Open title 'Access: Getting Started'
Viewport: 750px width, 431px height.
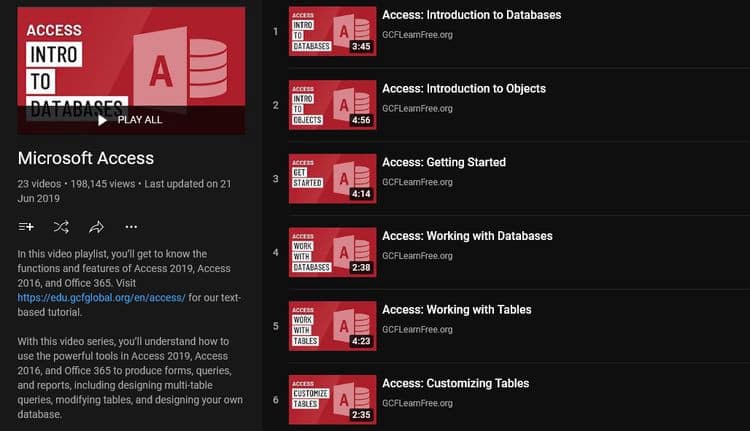pos(444,162)
